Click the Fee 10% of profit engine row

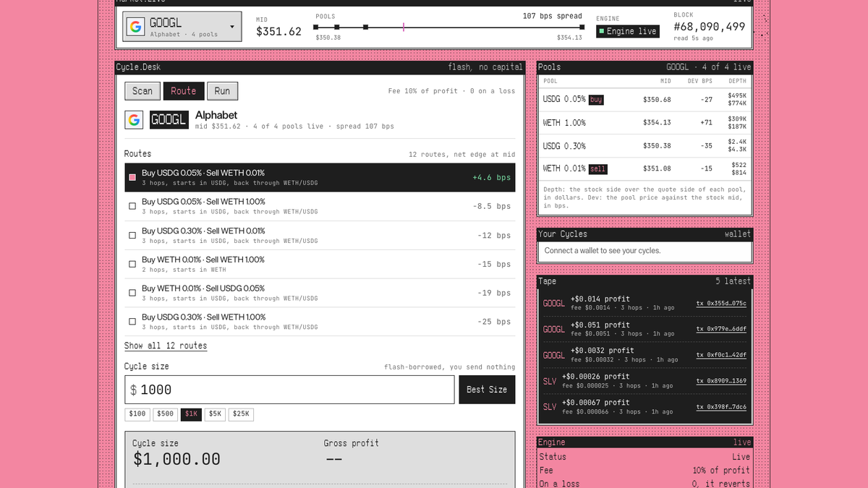644,470
